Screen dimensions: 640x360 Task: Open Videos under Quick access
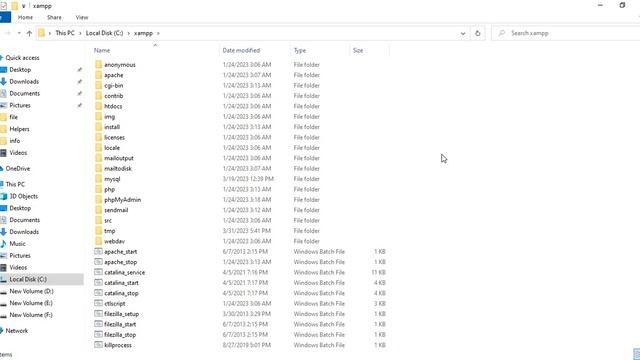tap(18, 153)
